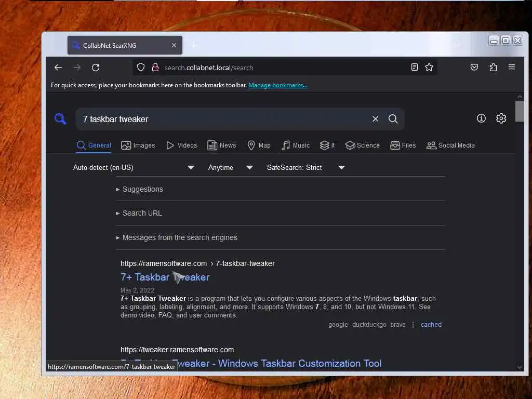Switch to the Social Media category
The width and height of the screenshot is (532, 399).
pyautogui.click(x=450, y=145)
